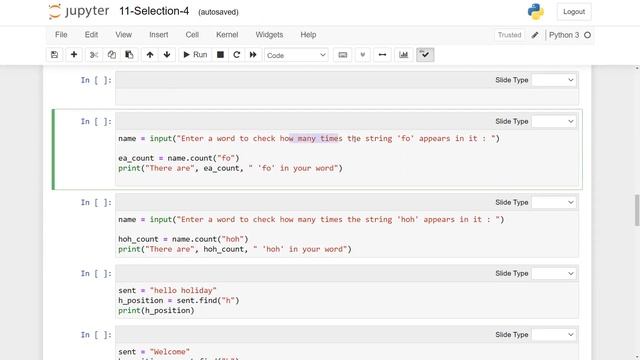Image resolution: width=640 pixels, height=360 pixels.
Task: Click the line sent = "Welcome"
Action: click(x=154, y=352)
